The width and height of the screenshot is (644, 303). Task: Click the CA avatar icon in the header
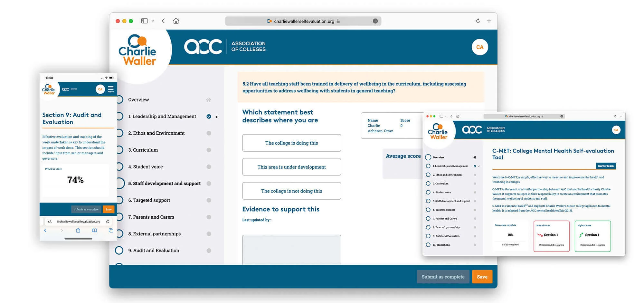point(479,47)
